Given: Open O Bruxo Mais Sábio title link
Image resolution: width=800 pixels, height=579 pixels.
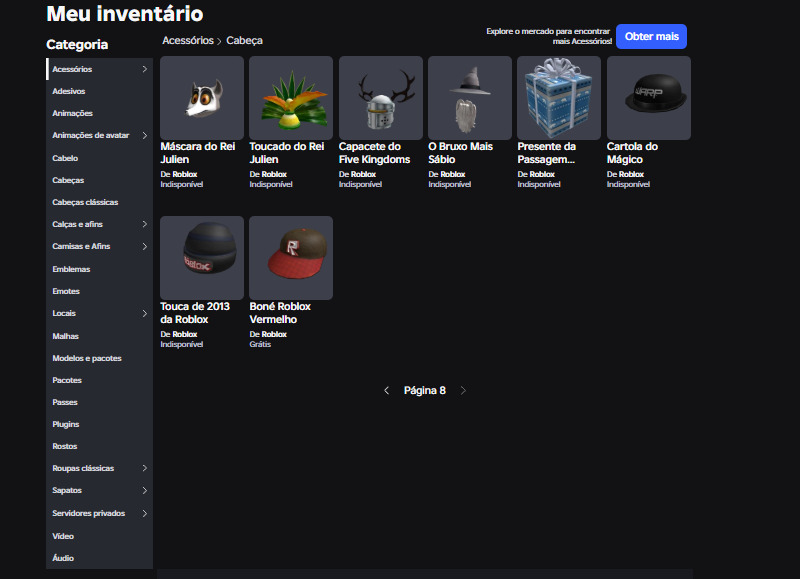Looking at the screenshot, I should 461,153.
